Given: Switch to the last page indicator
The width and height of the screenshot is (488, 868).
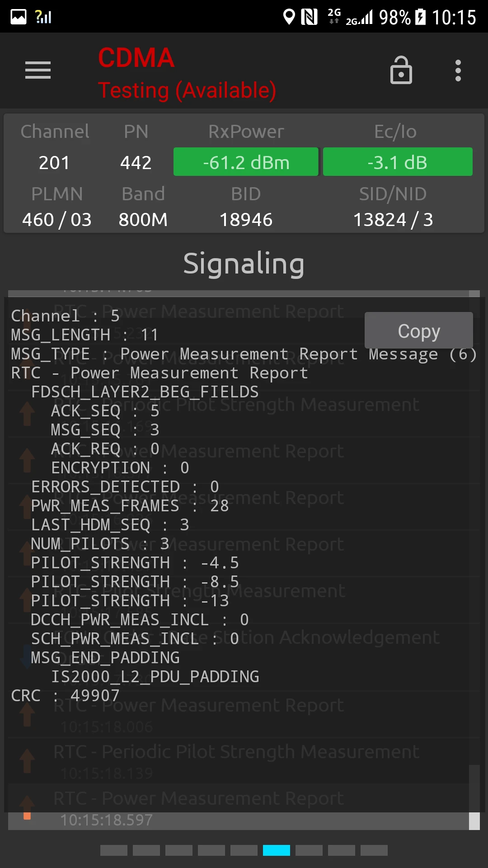Looking at the screenshot, I should point(374,850).
